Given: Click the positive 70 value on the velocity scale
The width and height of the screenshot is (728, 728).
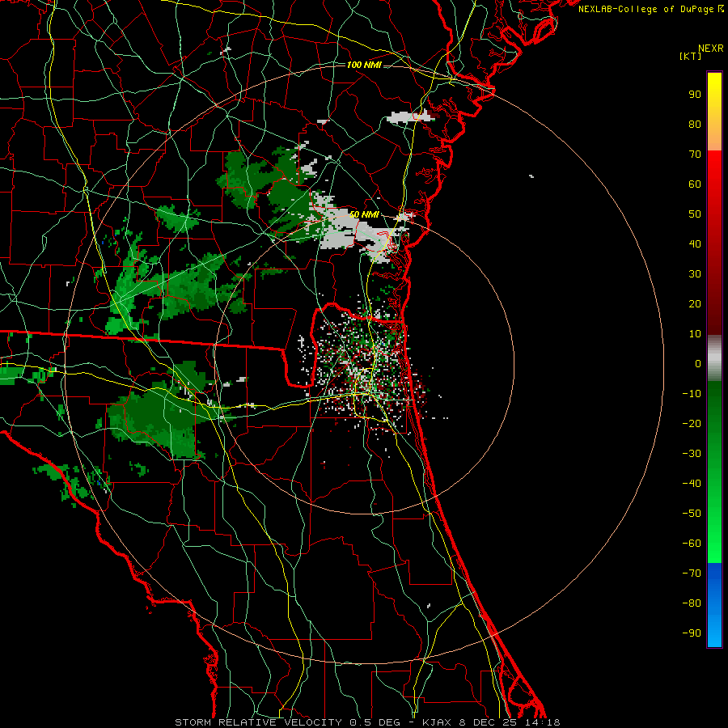Looking at the screenshot, I should click(695, 154).
